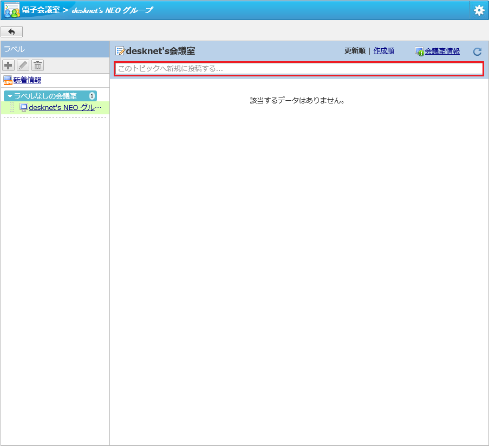The image size is (489, 448).
Task: Grab the dotted drag handle beside room
Action: pos(12,107)
